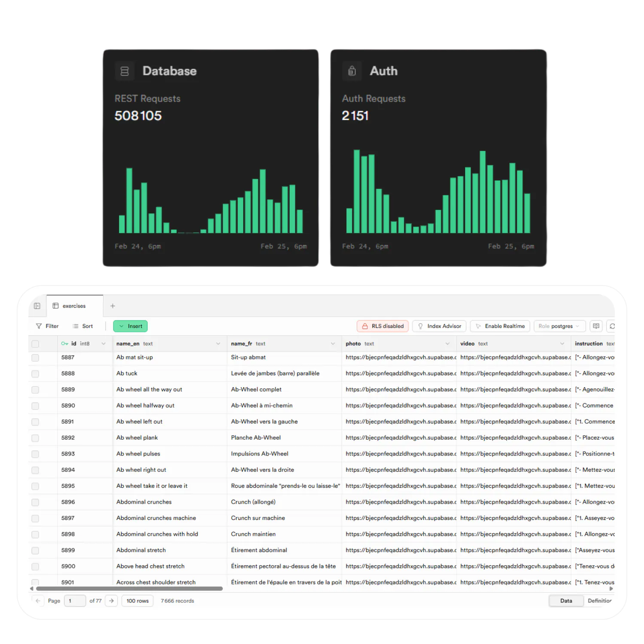The image size is (644, 644).
Task: Go to next page arrow
Action: [x=112, y=601]
